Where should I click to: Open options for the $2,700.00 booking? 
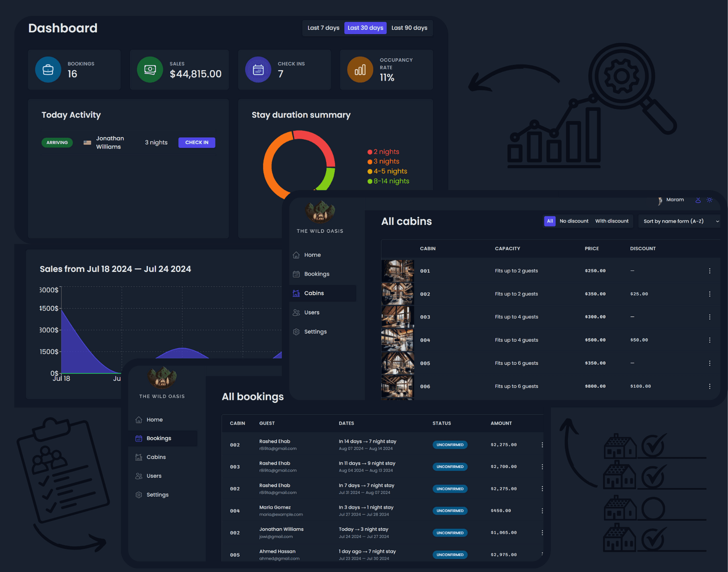[x=542, y=467]
